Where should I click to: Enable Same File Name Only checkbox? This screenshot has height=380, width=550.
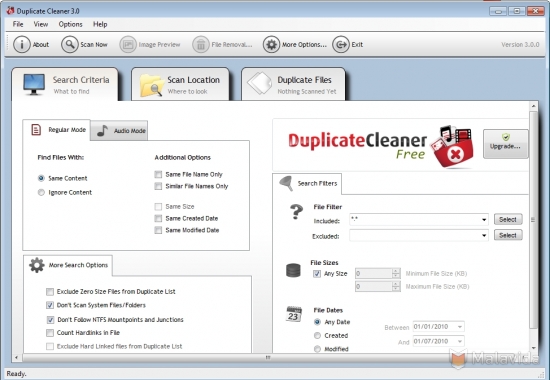(x=158, y=174)
